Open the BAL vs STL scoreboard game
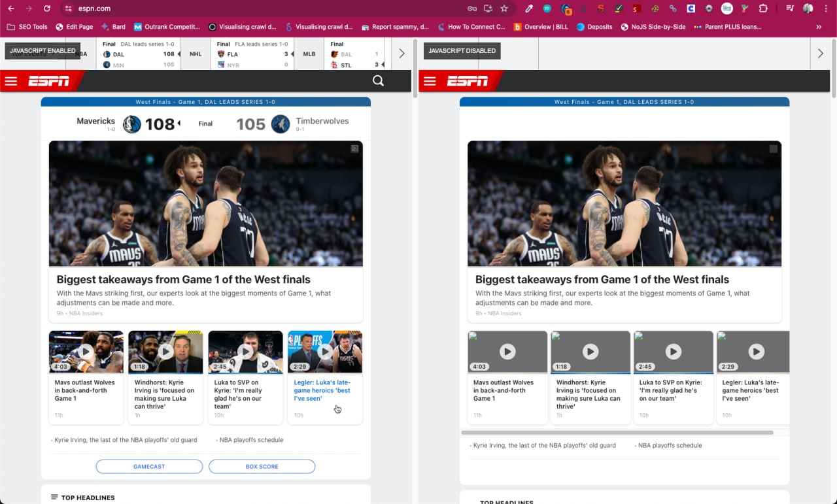The width and height of the screenshot is (837, 504). click(x=354, y=54)
